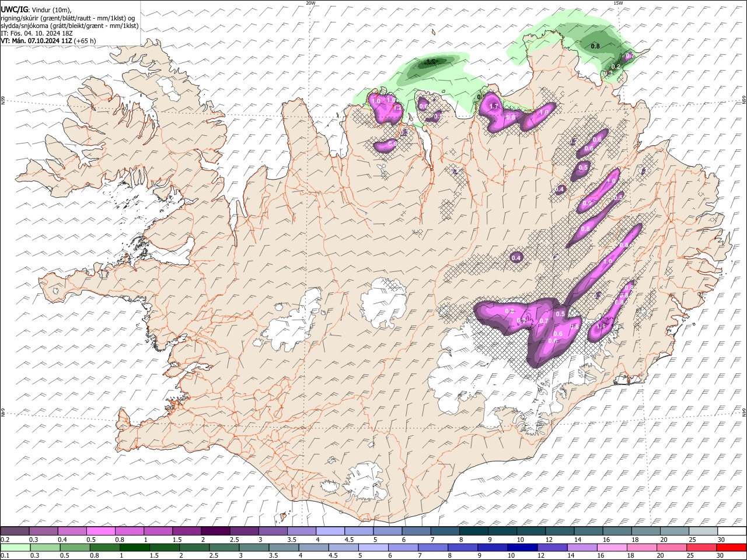Click the 'slydda/snjókoma' legend description line
This screenshot has width=747, height=560.
point(69,26)
